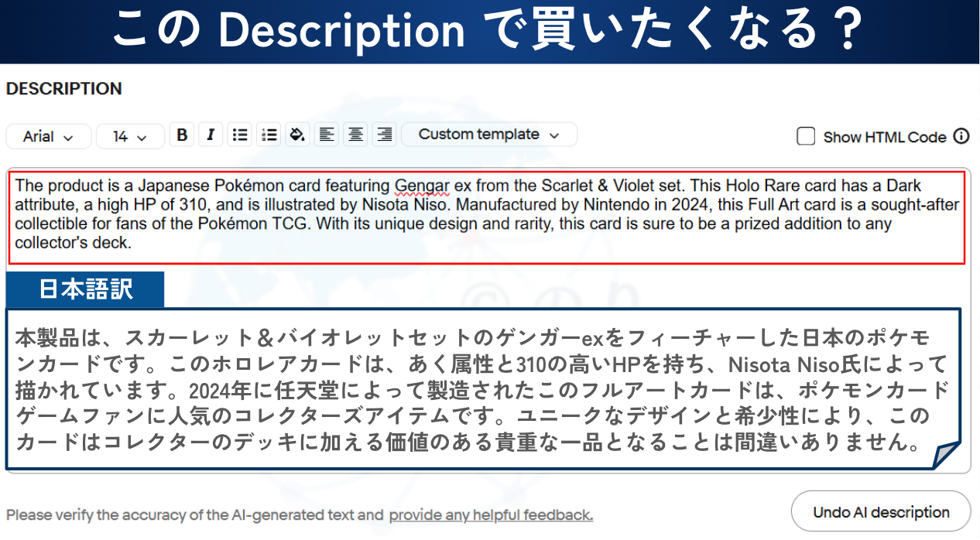Open the provide any helpful feedback link

(491, 515)
